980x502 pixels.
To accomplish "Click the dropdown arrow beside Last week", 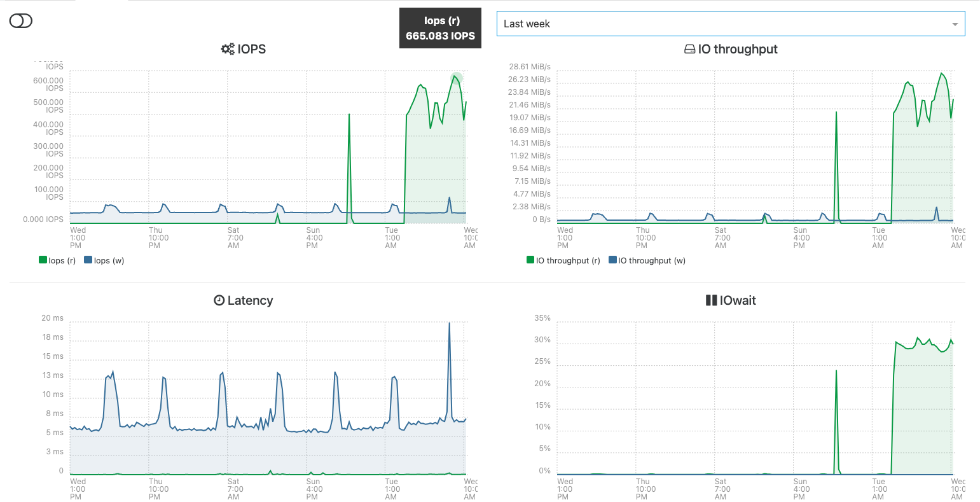I will click(955, 24).
